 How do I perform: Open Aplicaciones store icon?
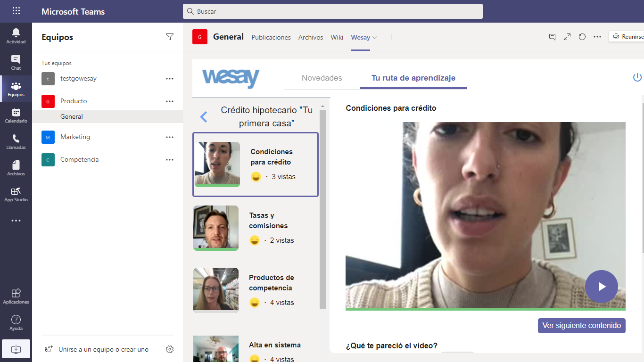(16, 296)
